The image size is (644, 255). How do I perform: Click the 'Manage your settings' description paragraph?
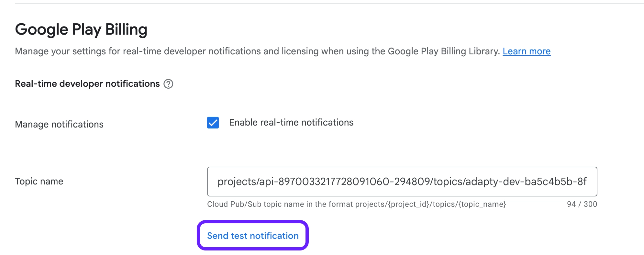[258, 51]
